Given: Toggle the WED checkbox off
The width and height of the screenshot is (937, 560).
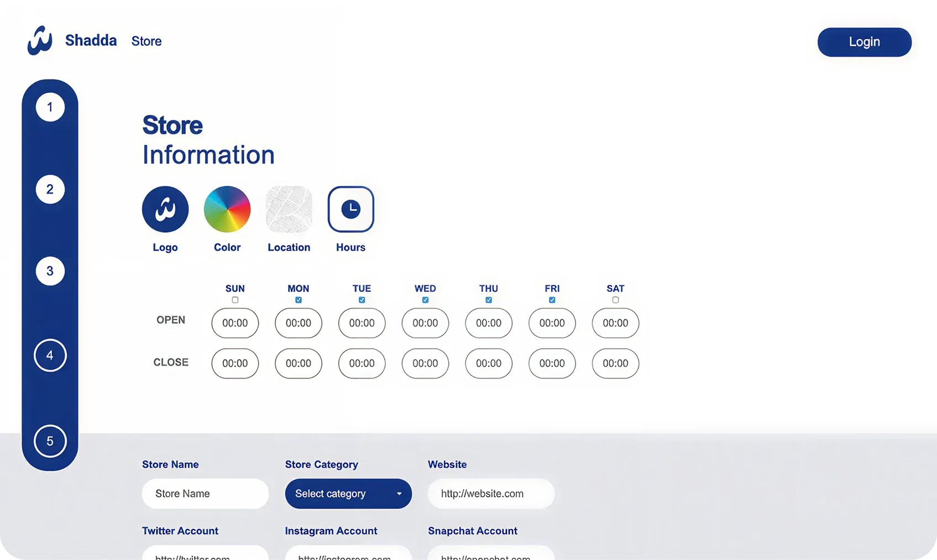Looking at the screenshot, I should pyautogui.click(x=425, y=300).
